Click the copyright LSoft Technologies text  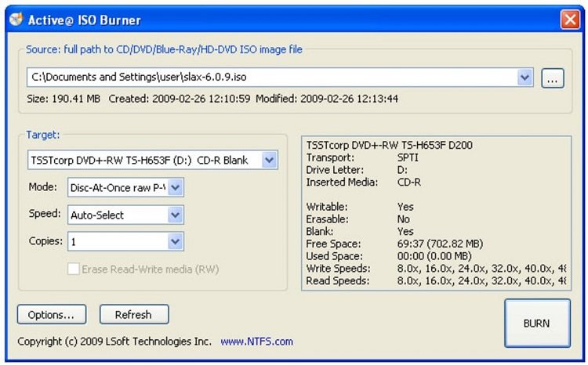click(x=114, y=342)
